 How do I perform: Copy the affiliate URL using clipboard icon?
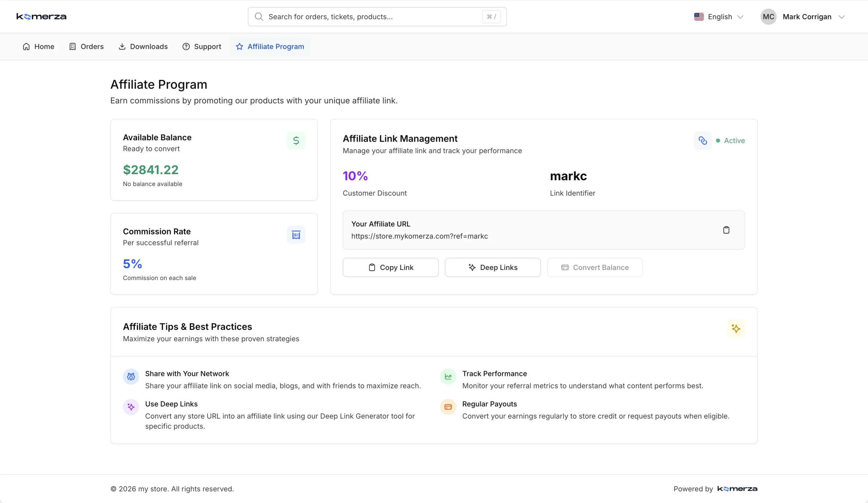(727, 230)
